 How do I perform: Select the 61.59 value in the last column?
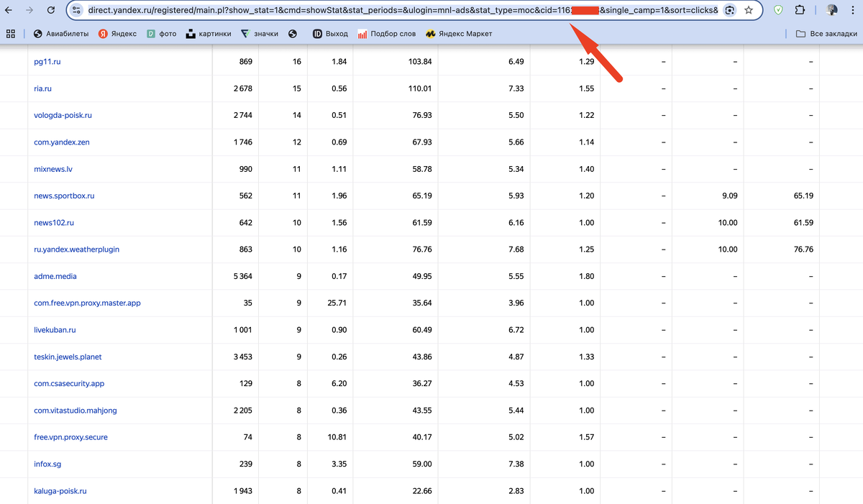pyautogui.click(x=803, y=223)
